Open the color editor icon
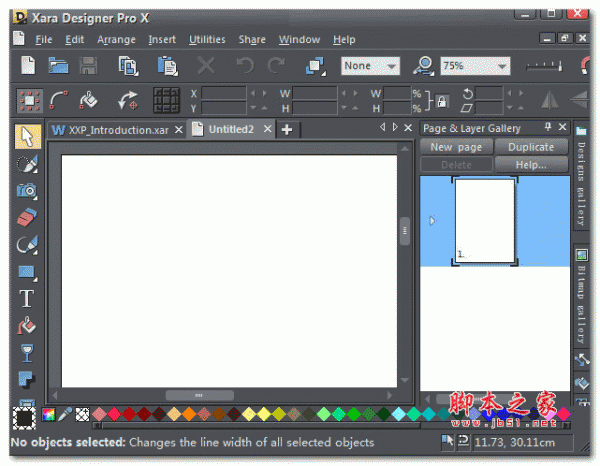This screenshot has width=600, height=466. 48,414
